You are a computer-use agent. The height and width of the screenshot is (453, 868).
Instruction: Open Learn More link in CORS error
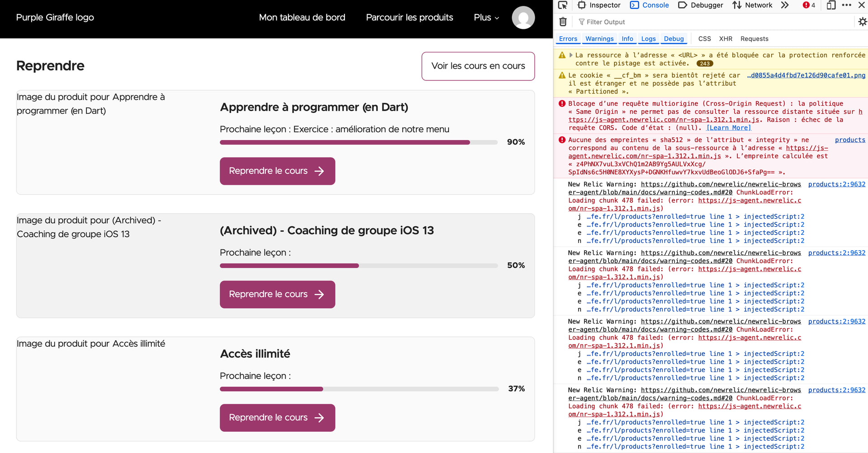click(728, 128)
